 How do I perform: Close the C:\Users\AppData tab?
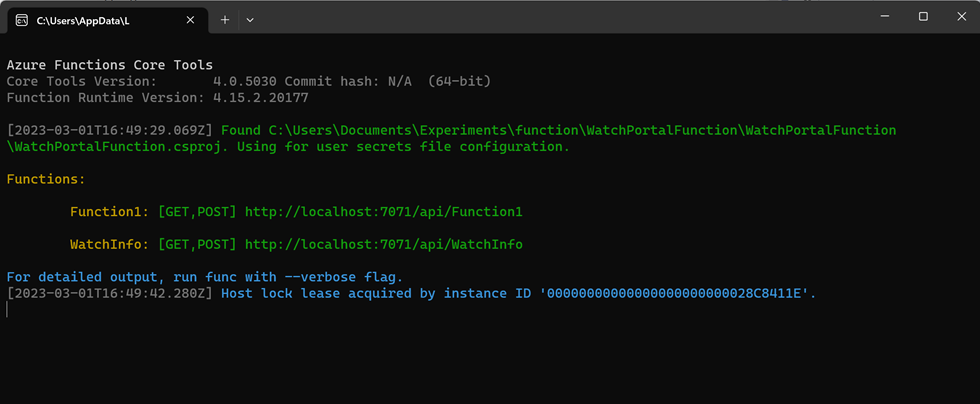point(191,19)
